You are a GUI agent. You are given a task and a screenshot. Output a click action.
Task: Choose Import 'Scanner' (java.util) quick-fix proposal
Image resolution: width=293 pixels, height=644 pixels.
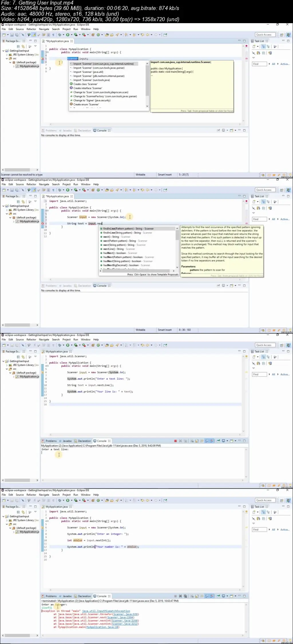point(88,72)
